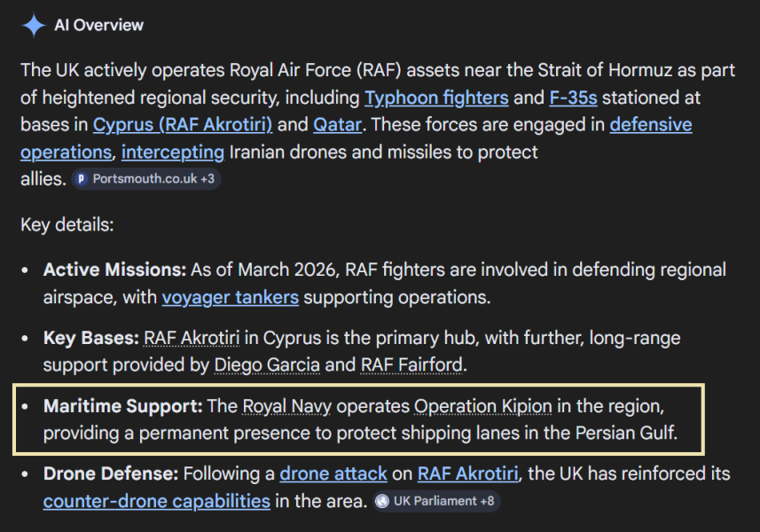Click the intercepting link
760x532 pixels.
[173, 152]
